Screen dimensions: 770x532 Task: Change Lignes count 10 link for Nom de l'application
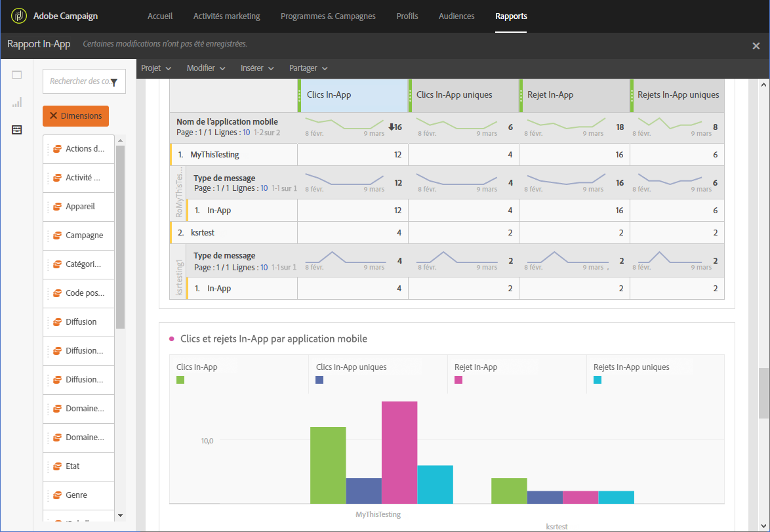(x=246, y=132)
